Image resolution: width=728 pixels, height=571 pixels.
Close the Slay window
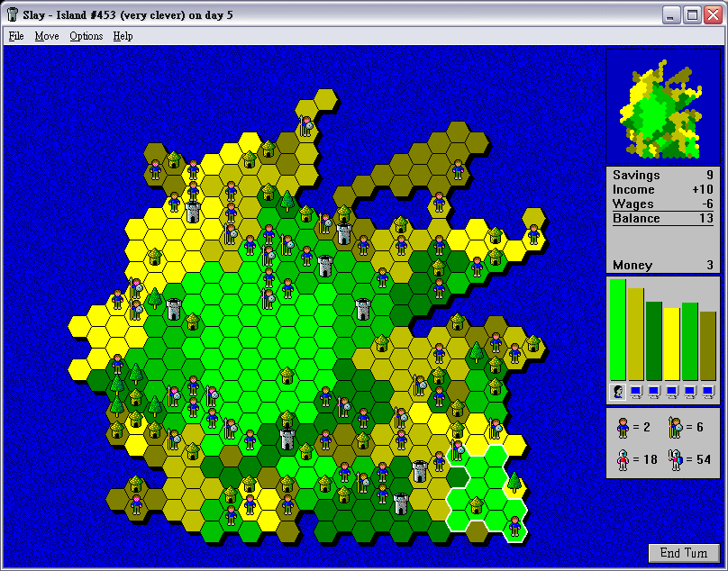point(713,15)
